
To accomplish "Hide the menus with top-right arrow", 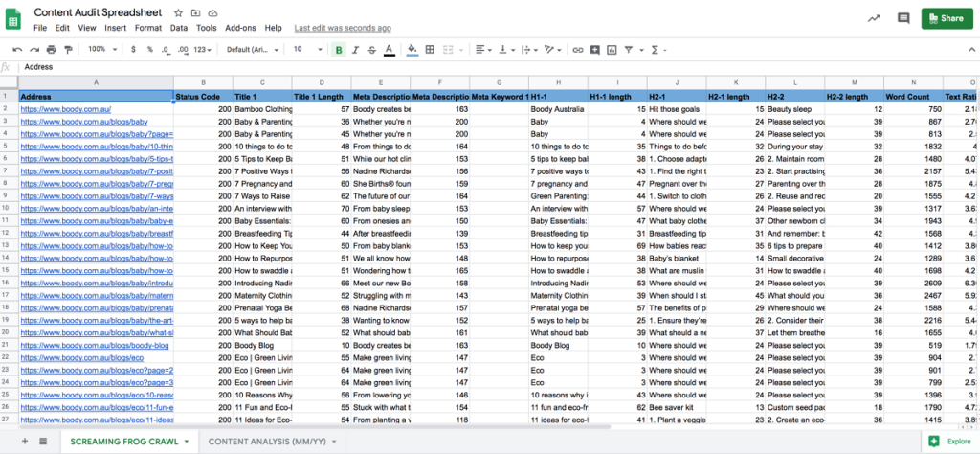I will 971,50.
